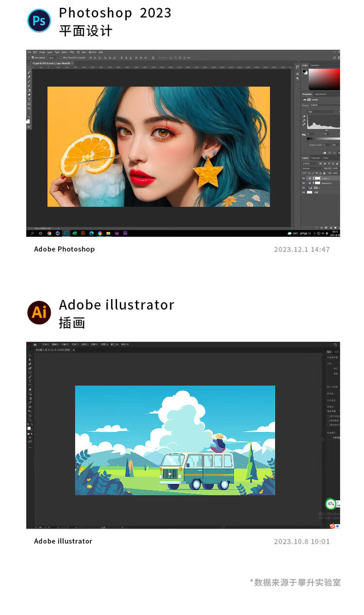Viewport: 364px width, 615px height.
Task: Switch to the Channels tab
Action: (315, 158)
